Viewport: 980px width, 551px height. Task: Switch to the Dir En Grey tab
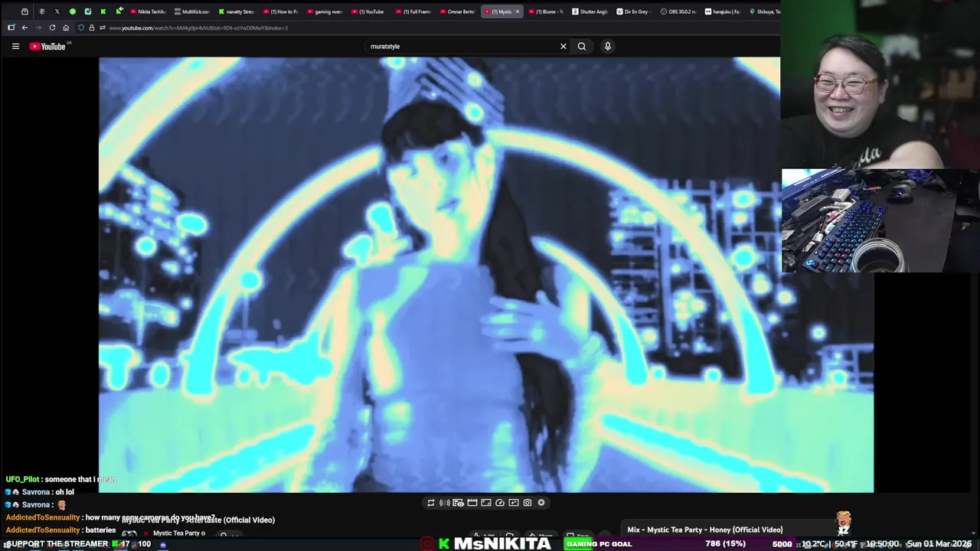click(x=635, y=11)
